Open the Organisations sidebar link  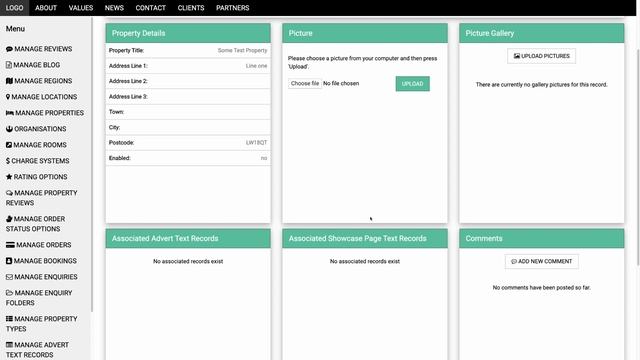[x=40, y=129]
